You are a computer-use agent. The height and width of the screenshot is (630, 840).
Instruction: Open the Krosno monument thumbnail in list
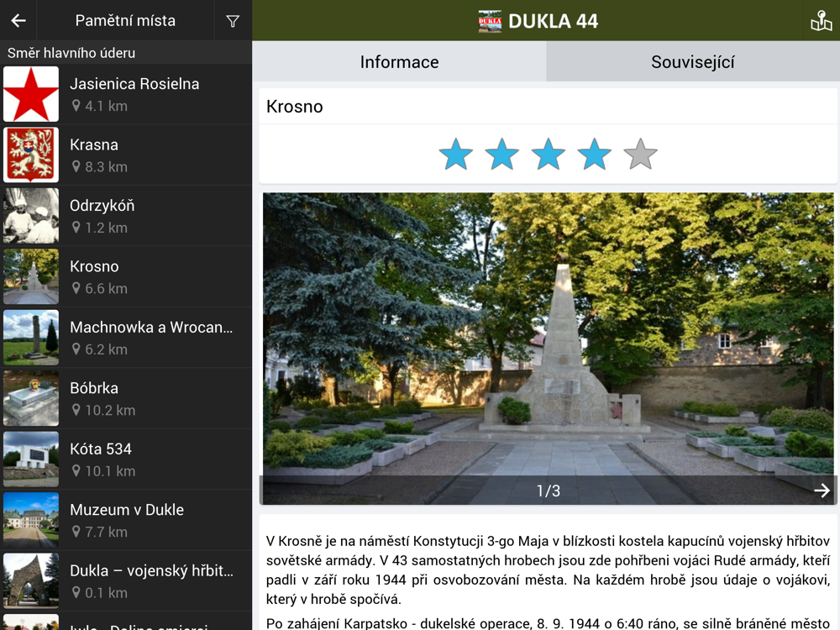(31, 276)
